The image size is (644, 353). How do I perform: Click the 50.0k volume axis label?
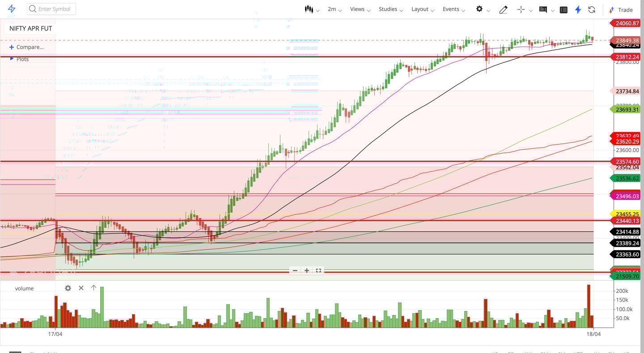623,319
